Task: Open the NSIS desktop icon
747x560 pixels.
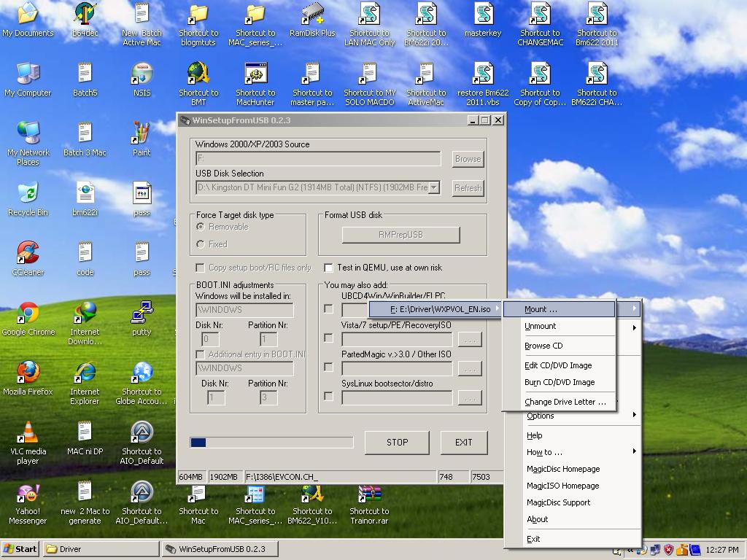Action: [x=142, y=79]
